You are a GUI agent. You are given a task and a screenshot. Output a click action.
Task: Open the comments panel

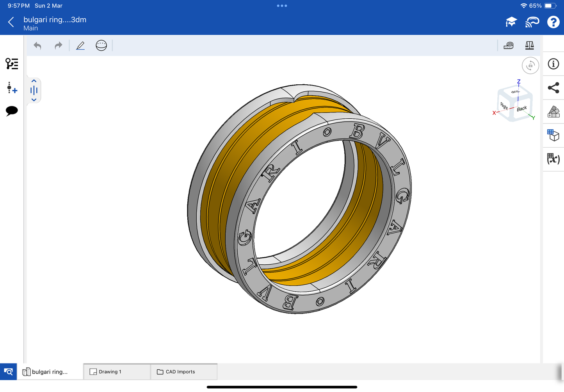pyautogui.click(x=12, y=111)
